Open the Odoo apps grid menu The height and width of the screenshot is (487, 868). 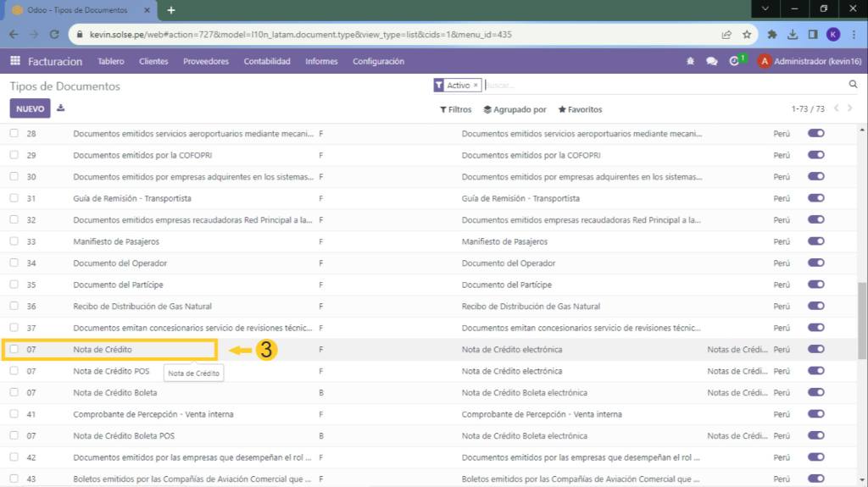tap(15, 61)
